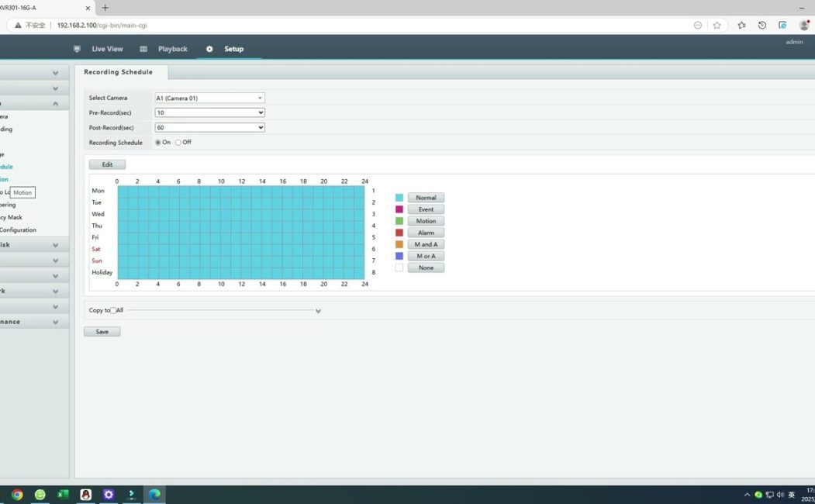The height and width of the screenshot is (504, 815).
Task: Click the Edit schedule button
Action: point(107,164)
